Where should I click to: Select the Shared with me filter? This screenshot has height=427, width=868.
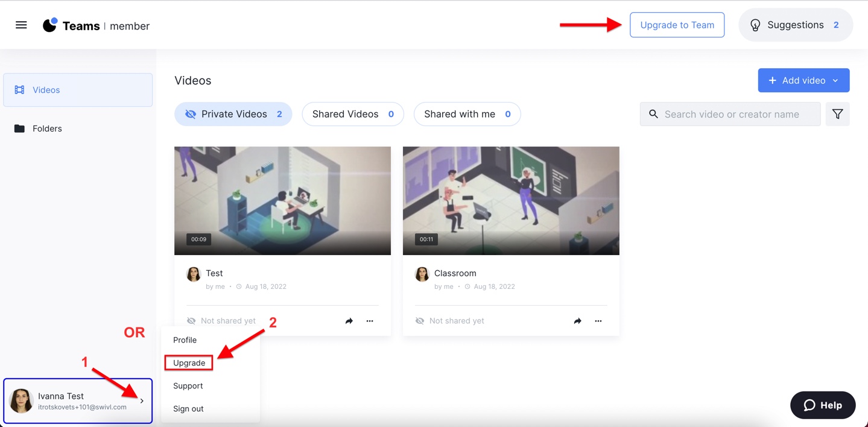pos(467,114)
